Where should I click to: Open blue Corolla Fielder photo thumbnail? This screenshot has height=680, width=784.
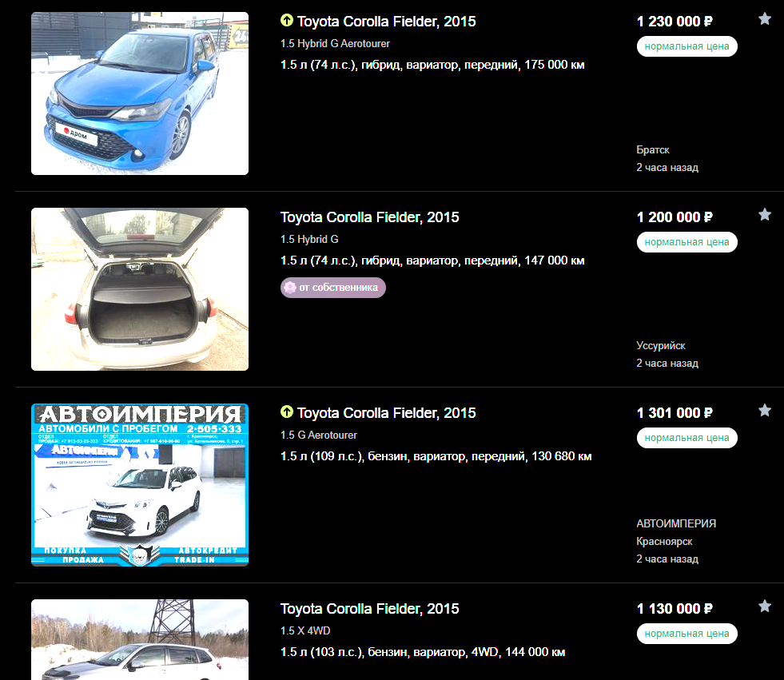click(x=140, y=93)
